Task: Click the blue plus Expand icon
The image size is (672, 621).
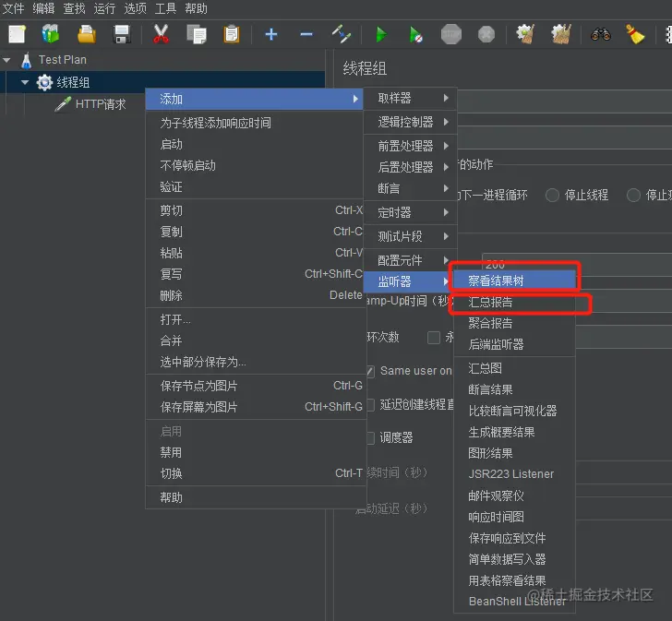Action: [270, 34]
